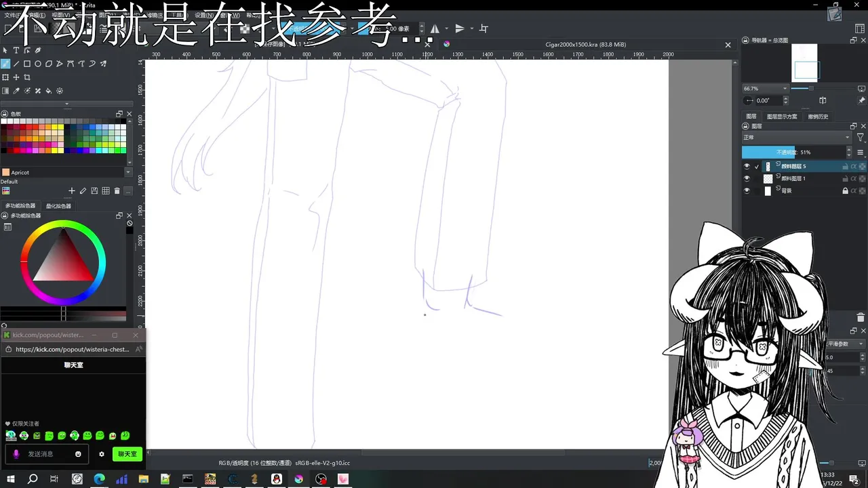
Task: Open the 正常 blending mode dropdown
Action: 797,138
